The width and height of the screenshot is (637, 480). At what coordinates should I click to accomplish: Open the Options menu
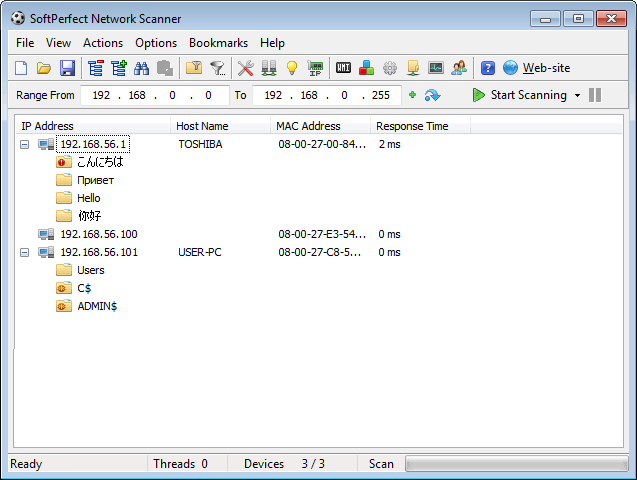click(x=156, y=43)
